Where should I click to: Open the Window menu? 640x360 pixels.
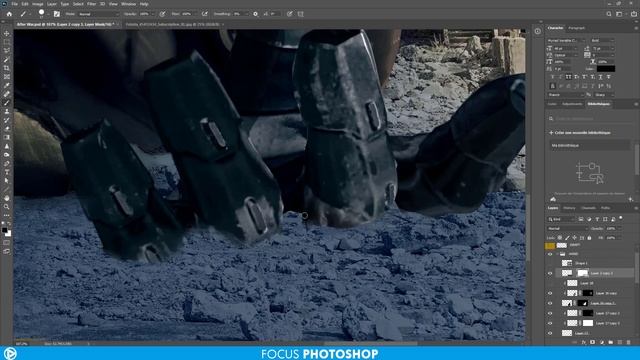point(128,4)
